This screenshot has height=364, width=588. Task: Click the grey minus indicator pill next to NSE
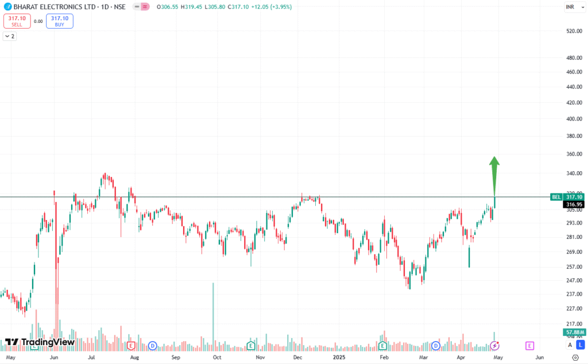click(x=137, y=7)
